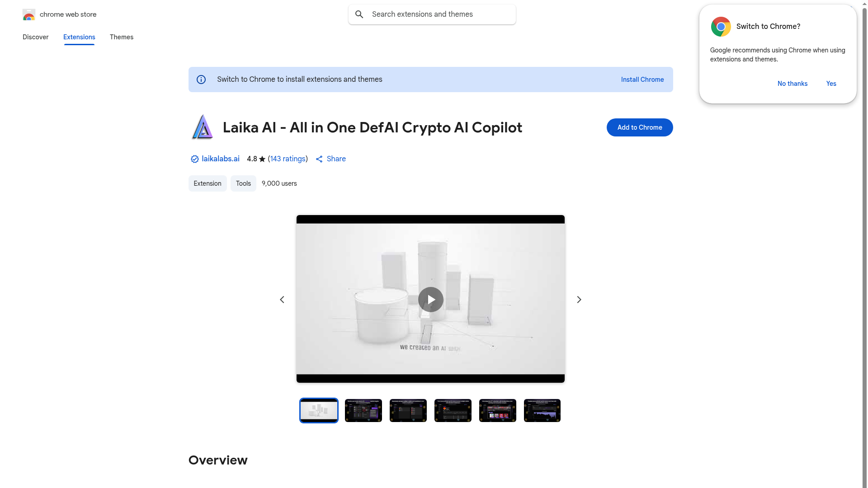Click Yes in the Switch to Chrome popup
Image resolution: width=868 pixels, height=488 pixels.
click(831, 84)
